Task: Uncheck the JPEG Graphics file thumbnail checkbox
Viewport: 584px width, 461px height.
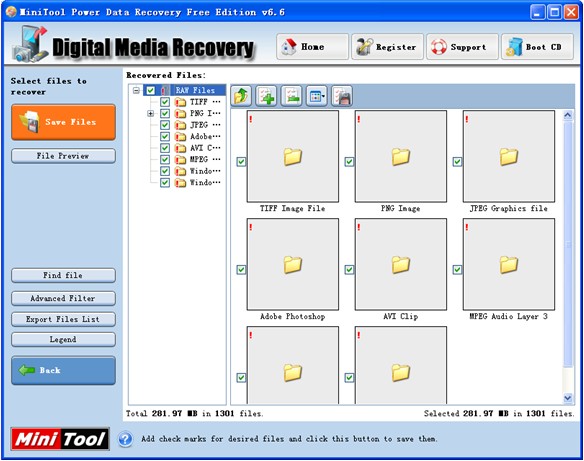Action: pyautogui.click(x=457, y=162)
